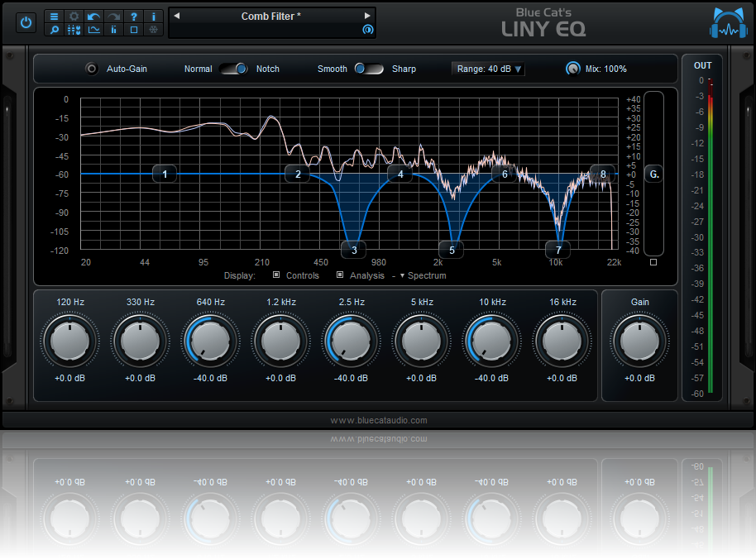This screenshot has width=756, height=559.
Task: Click the 2.5 Hz band knob
Action: 352,341
